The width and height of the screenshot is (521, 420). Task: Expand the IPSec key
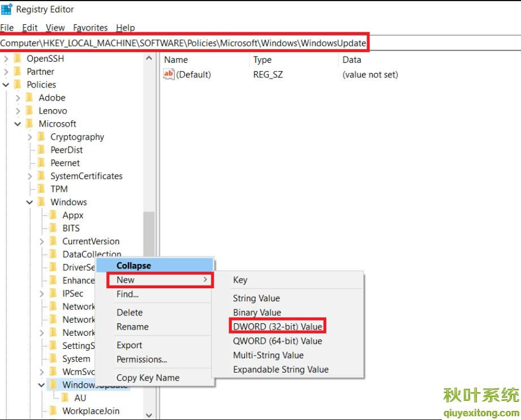click(41, 294)
